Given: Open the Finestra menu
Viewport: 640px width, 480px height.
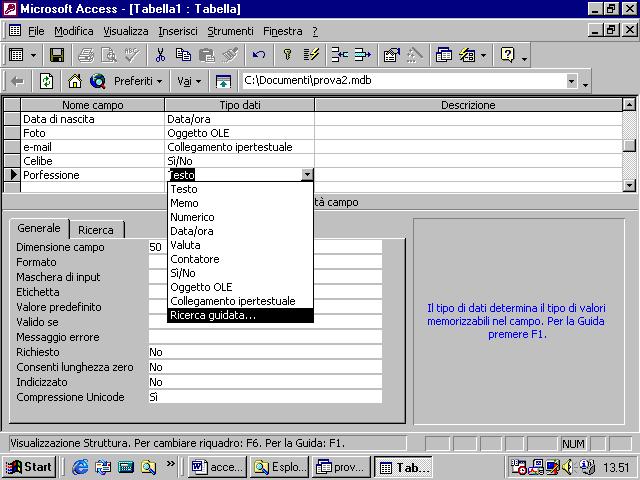Looking at the screenshot, I should click(282, 31).
